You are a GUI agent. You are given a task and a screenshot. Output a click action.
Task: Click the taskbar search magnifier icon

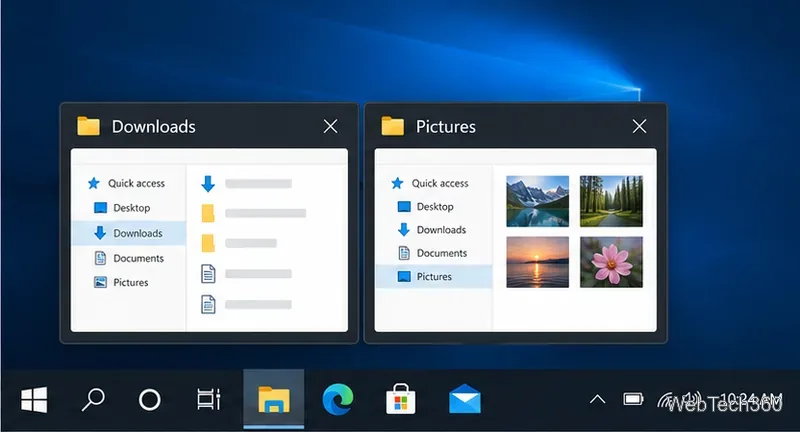coord(93,399)
